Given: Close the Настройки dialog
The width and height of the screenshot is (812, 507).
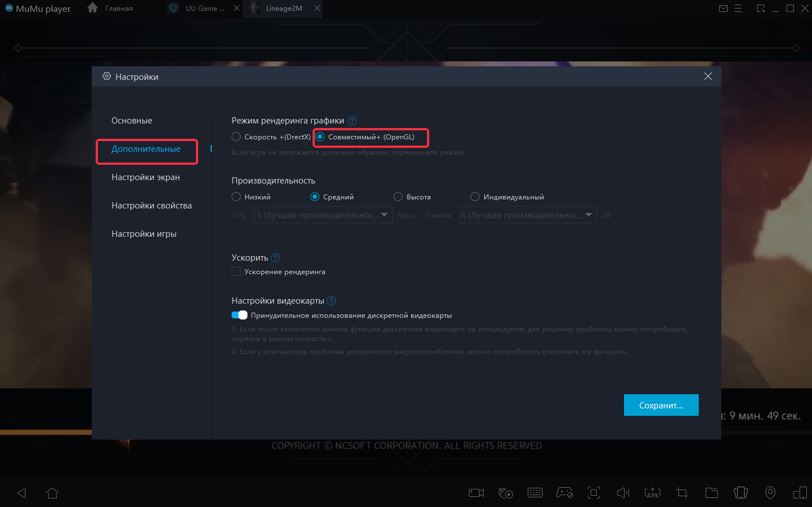Looking at the screenshot, I should pyautogui.click(x=708, y=76).
